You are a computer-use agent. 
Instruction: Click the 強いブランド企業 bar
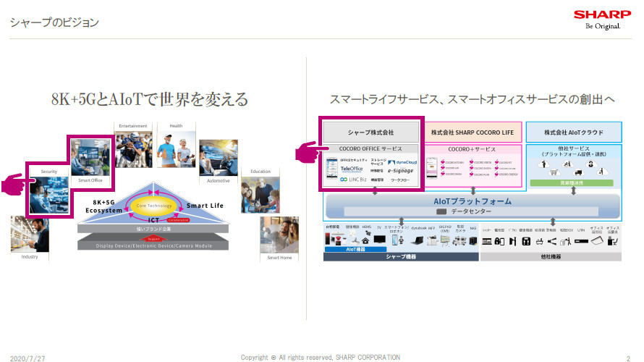coord(153,229)
